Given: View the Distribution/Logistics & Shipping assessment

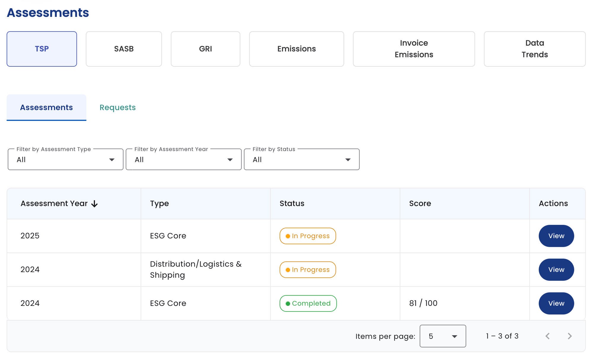Looking at the screenshot, I should (x=556, y=270).
